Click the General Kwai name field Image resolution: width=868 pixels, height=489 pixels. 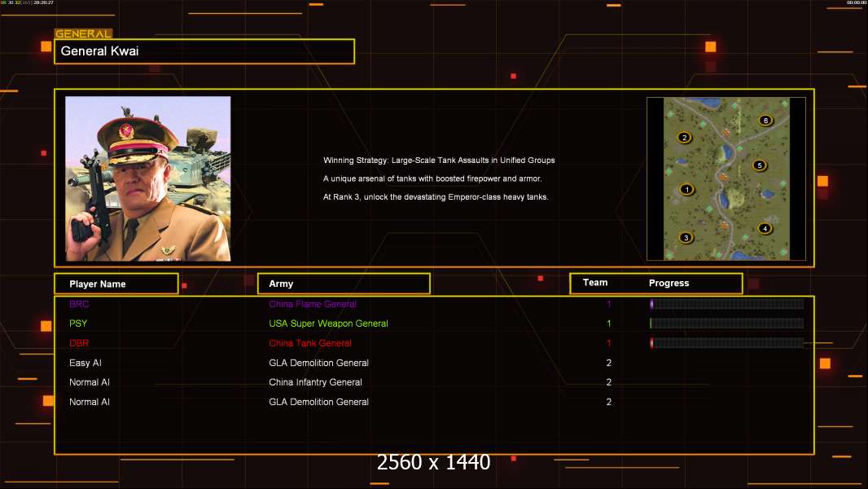click(204, 51)
